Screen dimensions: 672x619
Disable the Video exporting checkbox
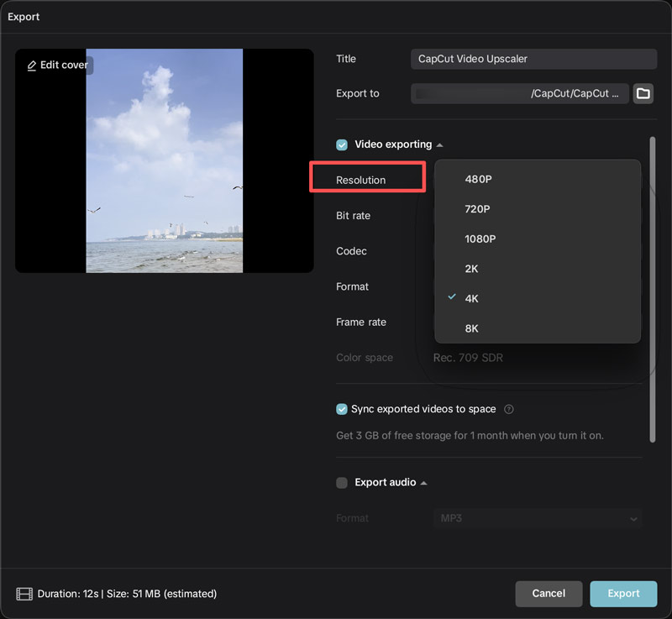342,144
